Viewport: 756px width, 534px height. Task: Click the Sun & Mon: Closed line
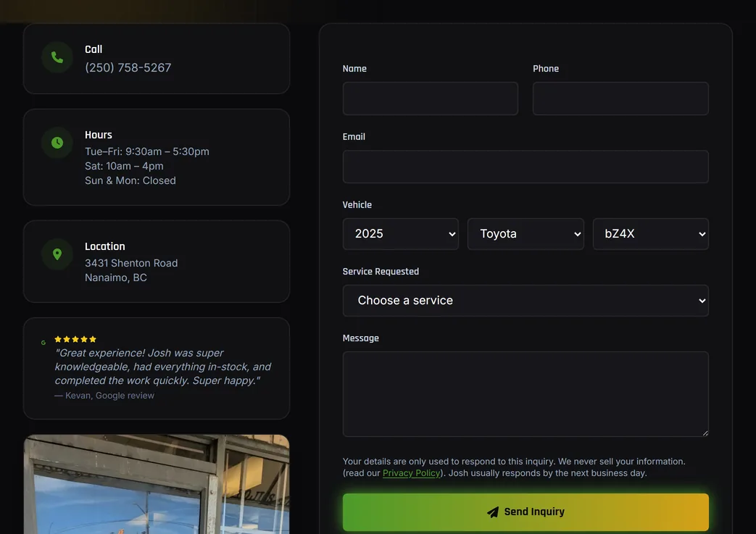tap(130, 180)
